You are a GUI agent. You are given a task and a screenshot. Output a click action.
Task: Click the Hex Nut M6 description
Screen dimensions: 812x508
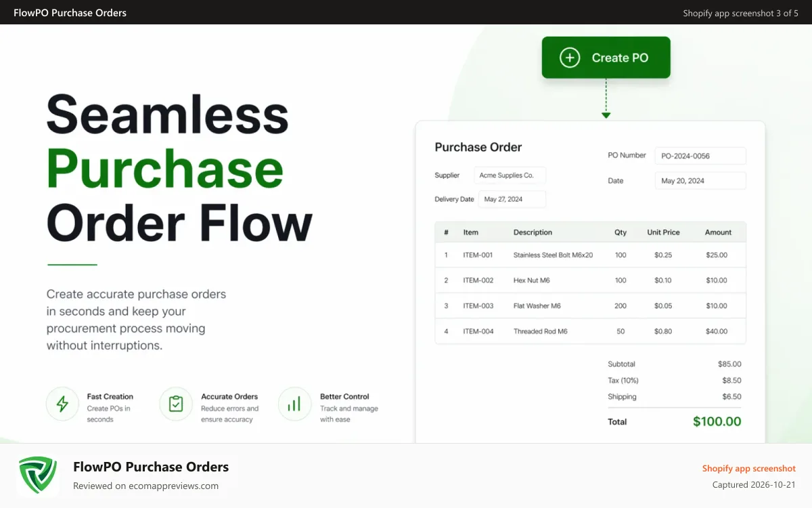(532, 280)
